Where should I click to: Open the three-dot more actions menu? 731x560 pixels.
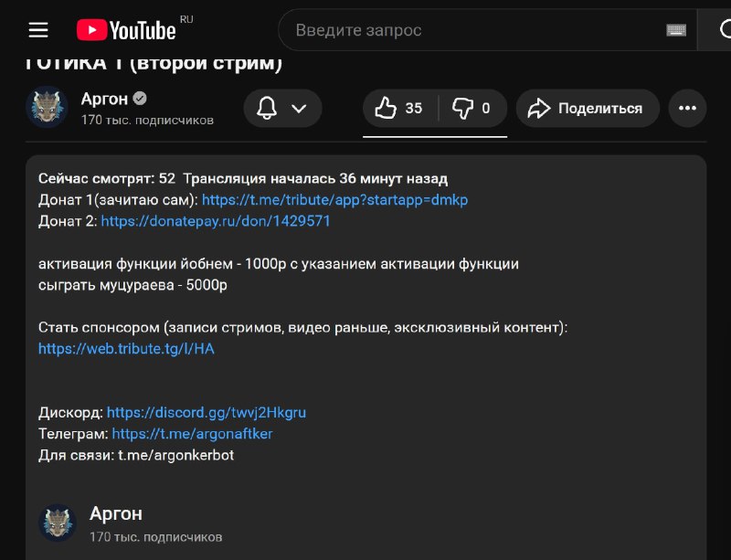pyautogui.click(x=687, y=109)
